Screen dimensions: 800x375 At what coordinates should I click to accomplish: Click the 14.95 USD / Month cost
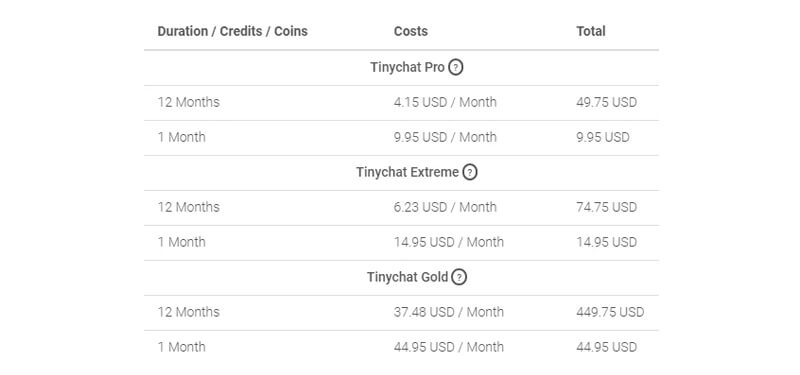click(x=448, y=242)
